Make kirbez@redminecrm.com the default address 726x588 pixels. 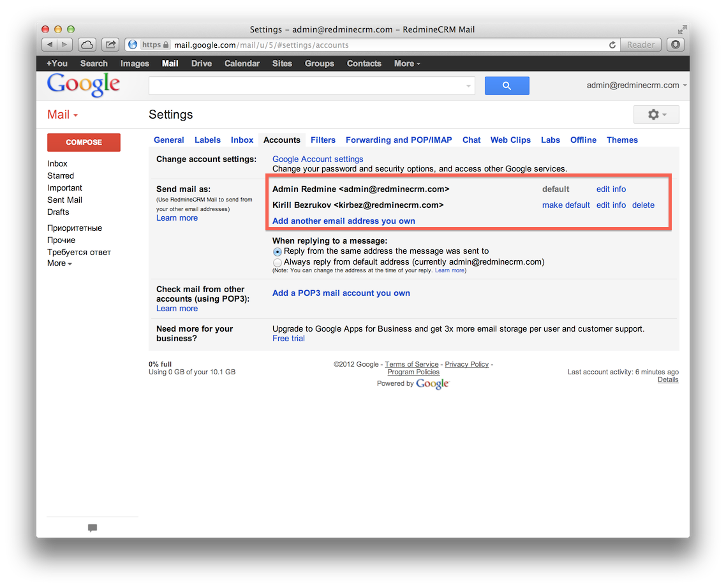[566, 205]
